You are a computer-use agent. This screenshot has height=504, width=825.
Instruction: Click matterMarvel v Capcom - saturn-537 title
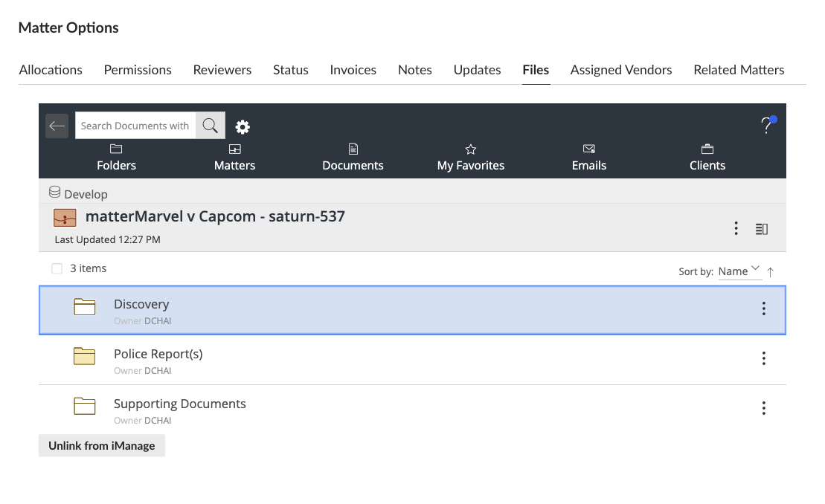[x=215, y=216]
